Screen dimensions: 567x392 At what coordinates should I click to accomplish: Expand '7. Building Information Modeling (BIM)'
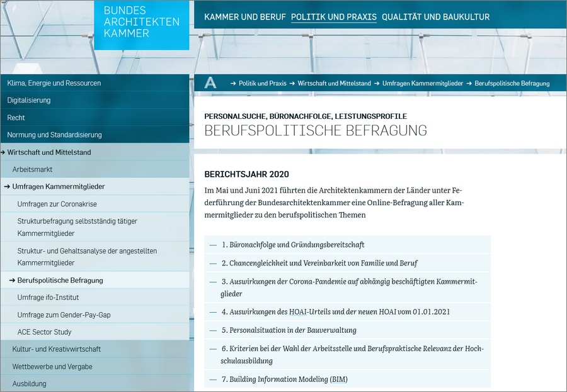pyautogui.click(x=347, y=379)
